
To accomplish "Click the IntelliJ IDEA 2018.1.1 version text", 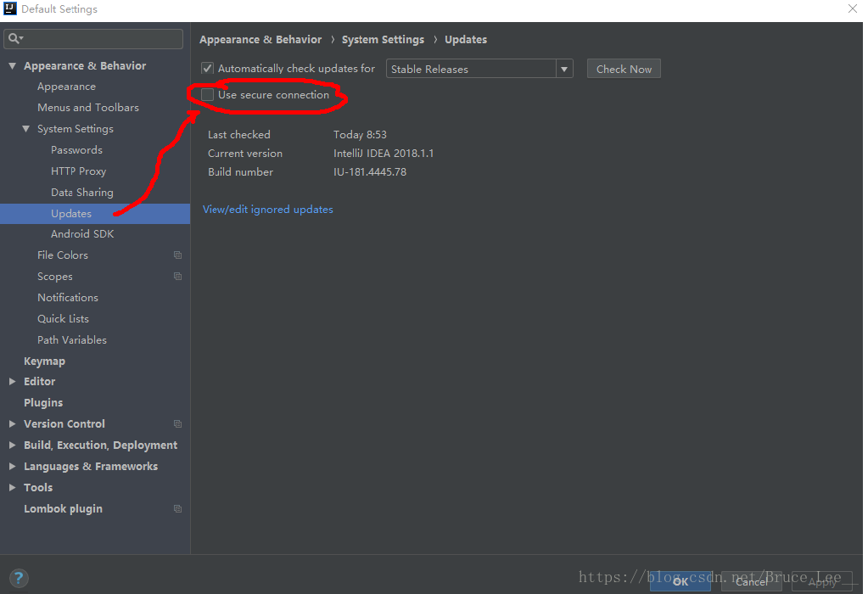I will click(383, 154).
